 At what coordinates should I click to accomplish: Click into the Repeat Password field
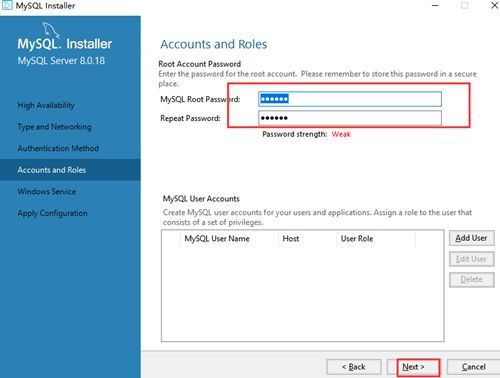[x=350, y=118]
